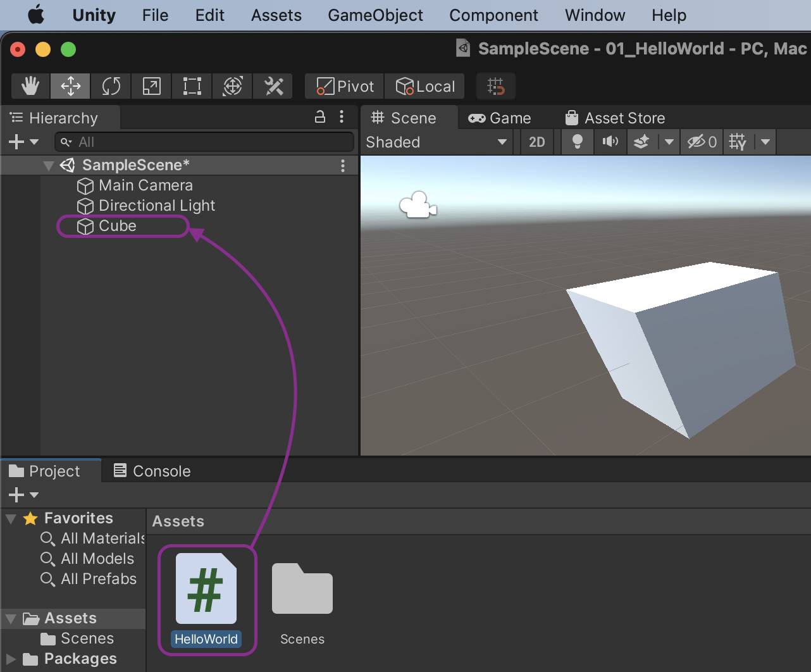
Task: Collapse Assets folder tree
Action: [11, 619]
